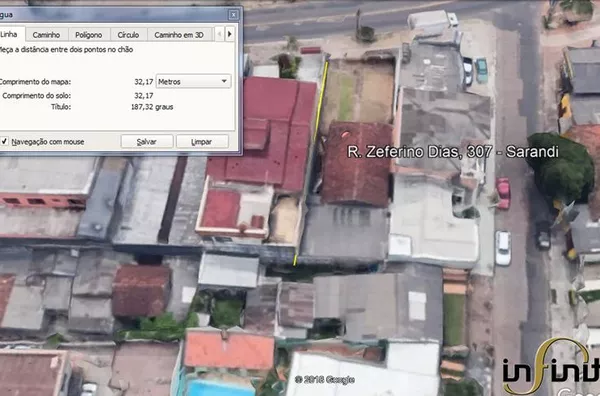This screenshot has width=600, height=396.
Task: Switch to the Linha tab
Action: (11, 34)
